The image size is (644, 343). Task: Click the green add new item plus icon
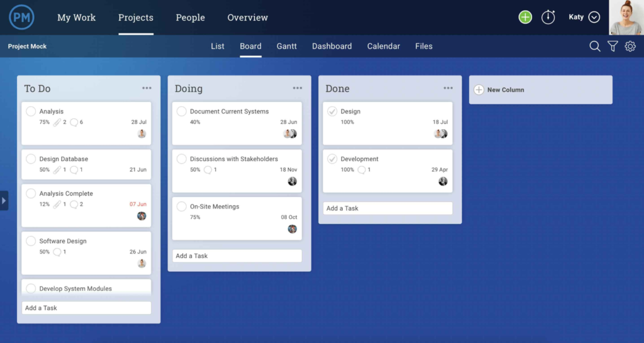525,17
